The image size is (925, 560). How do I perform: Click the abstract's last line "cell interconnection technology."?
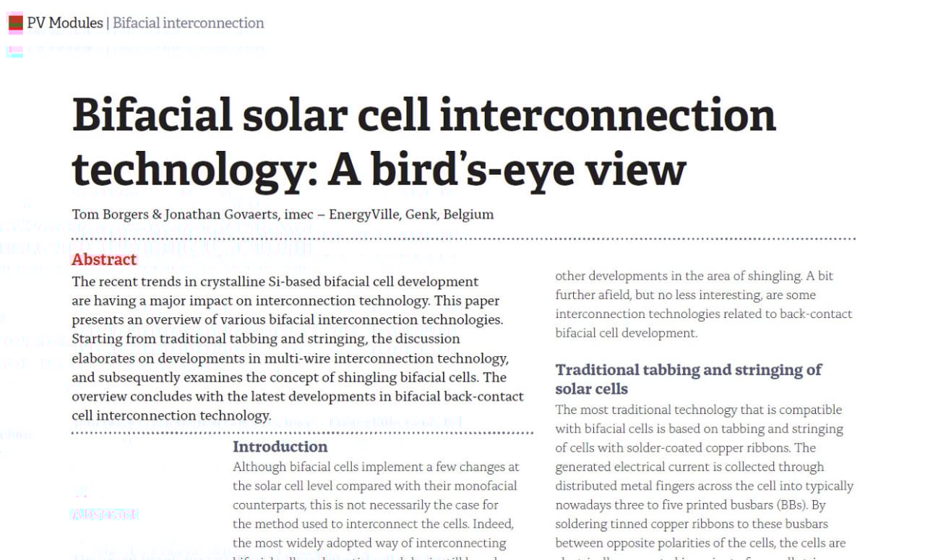tap(171, 415)
